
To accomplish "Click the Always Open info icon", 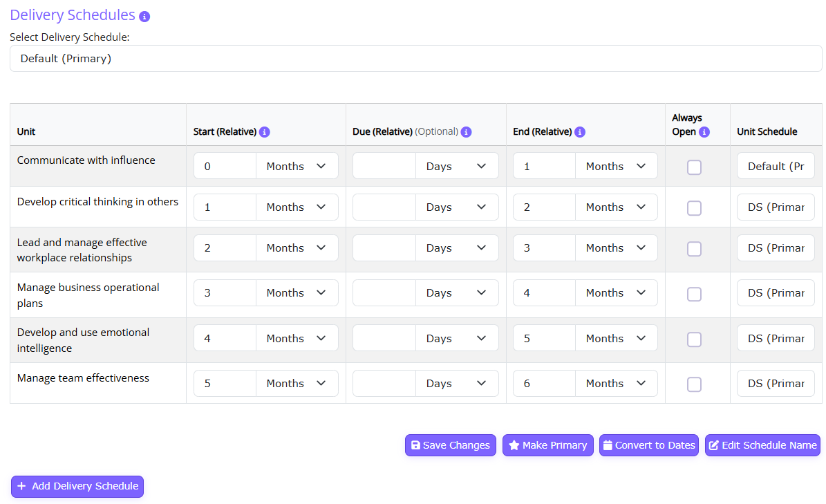I will point(704,131).
